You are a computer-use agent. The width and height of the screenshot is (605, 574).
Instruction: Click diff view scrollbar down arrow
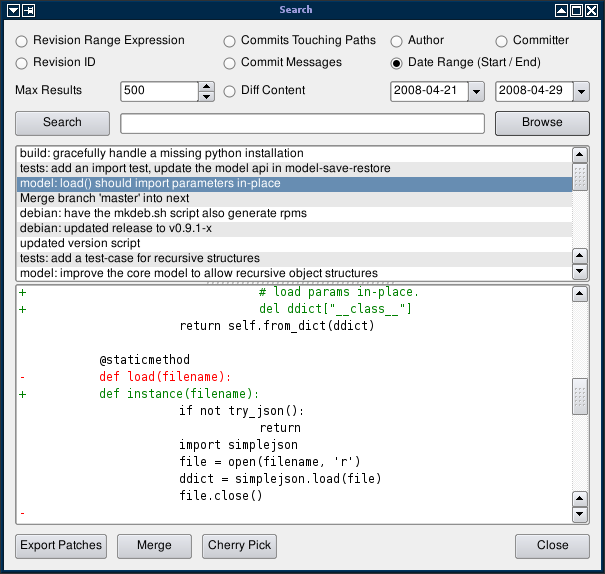(x=580, y=514)
